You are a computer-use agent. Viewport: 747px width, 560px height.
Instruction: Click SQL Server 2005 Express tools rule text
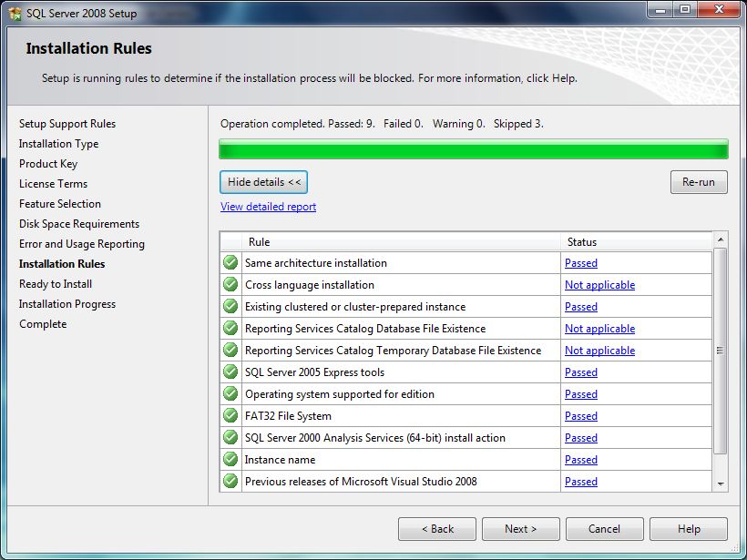coord(314,372)
